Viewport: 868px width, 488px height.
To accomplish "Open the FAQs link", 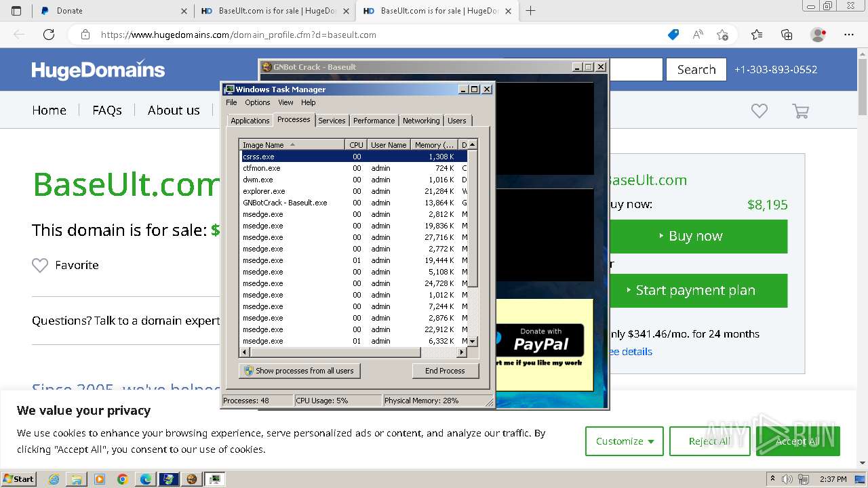I will tap(107, 110).
